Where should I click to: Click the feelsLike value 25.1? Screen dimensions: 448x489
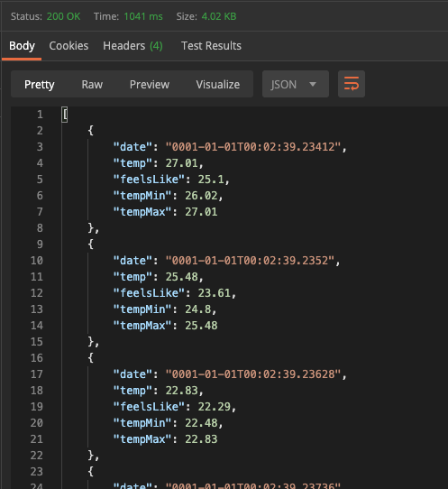211,180
